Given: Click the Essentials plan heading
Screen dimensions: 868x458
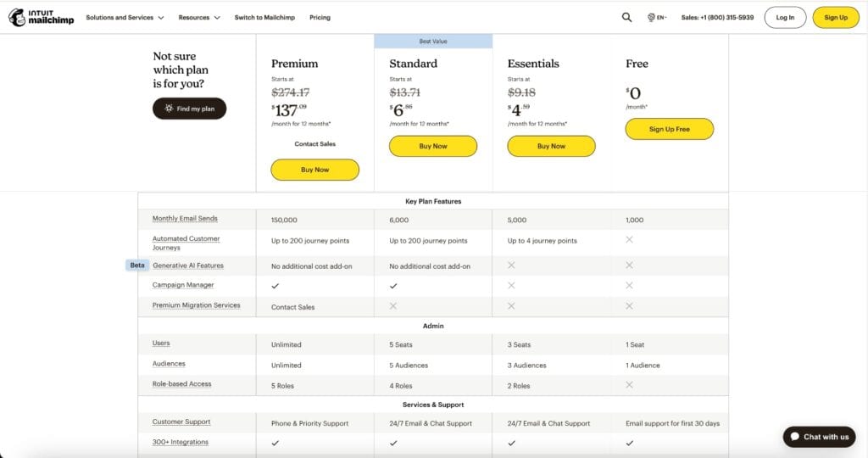Looking at the screenshot, I should [x=533, y=64].
